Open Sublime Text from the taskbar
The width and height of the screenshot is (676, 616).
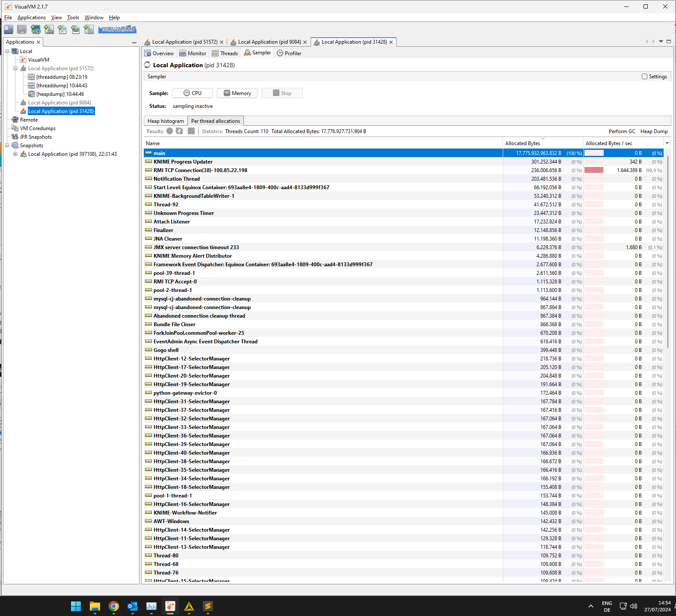(x=208, y=606)
